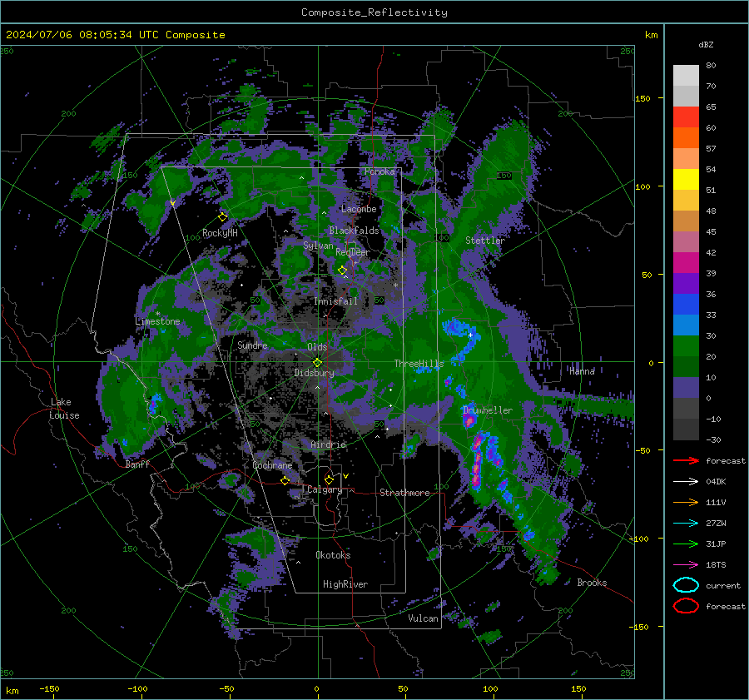Click the yellow diamond marker below RedDeer
This screenshot has width=749, height=700.
click(342, 271)
